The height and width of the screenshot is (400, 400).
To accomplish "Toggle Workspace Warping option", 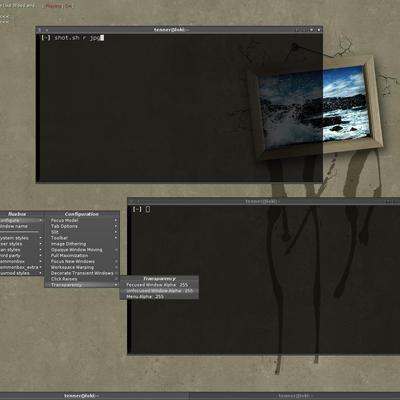I will [x=82, y=267].
